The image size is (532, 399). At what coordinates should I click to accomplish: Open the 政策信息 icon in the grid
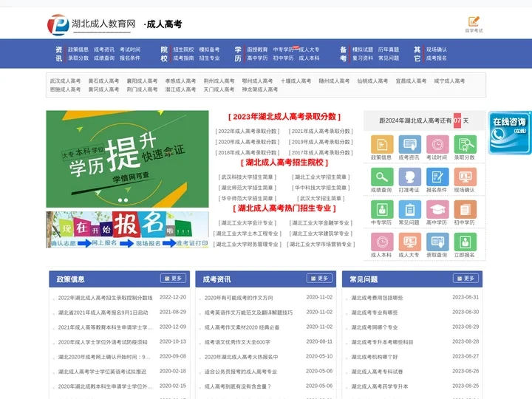381,144
